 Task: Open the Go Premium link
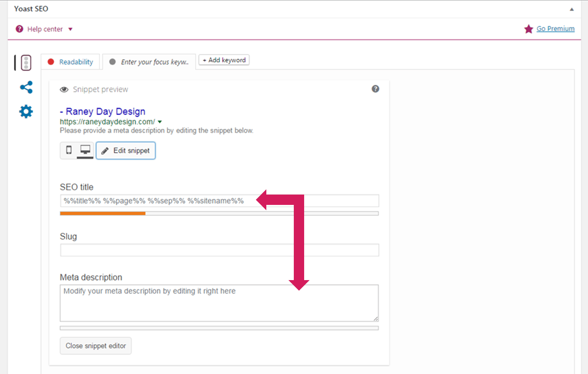[555, 29]
